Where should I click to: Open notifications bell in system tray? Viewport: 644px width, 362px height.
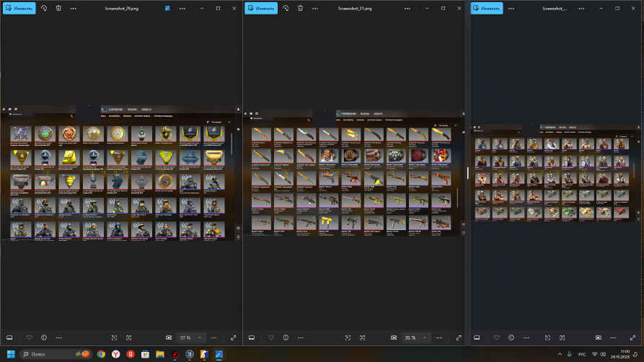[x=636, y=354]
